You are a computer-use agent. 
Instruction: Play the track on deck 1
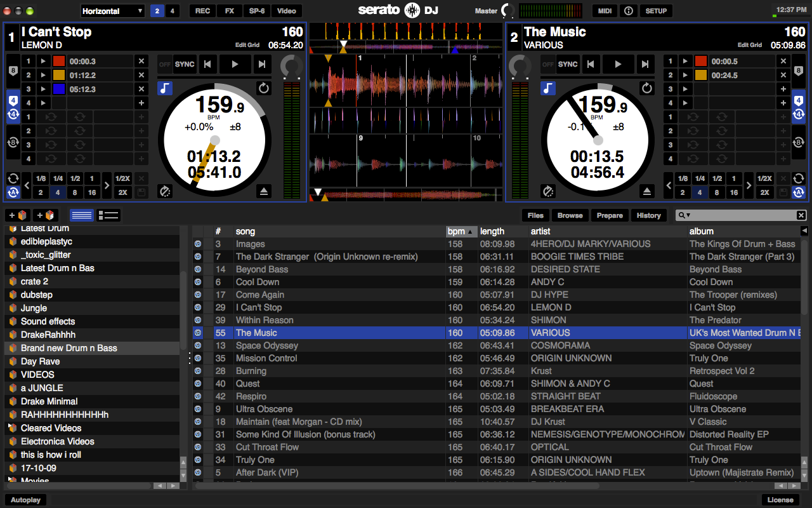click(x=235, y=64)
